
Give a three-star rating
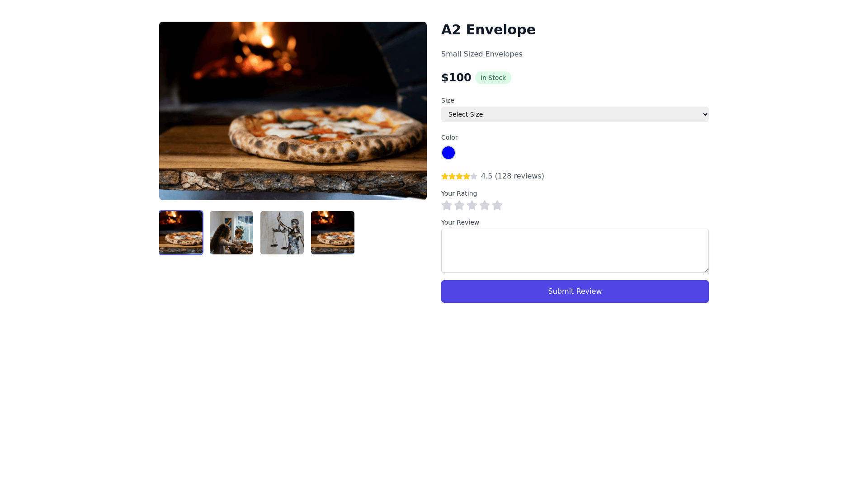tap(472, 206)
